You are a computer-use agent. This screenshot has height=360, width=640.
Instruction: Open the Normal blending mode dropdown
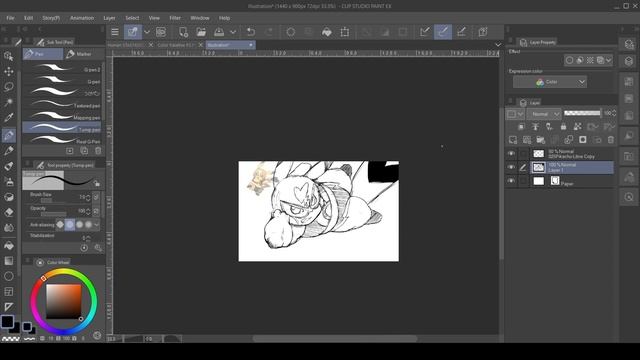click(544, 114)
